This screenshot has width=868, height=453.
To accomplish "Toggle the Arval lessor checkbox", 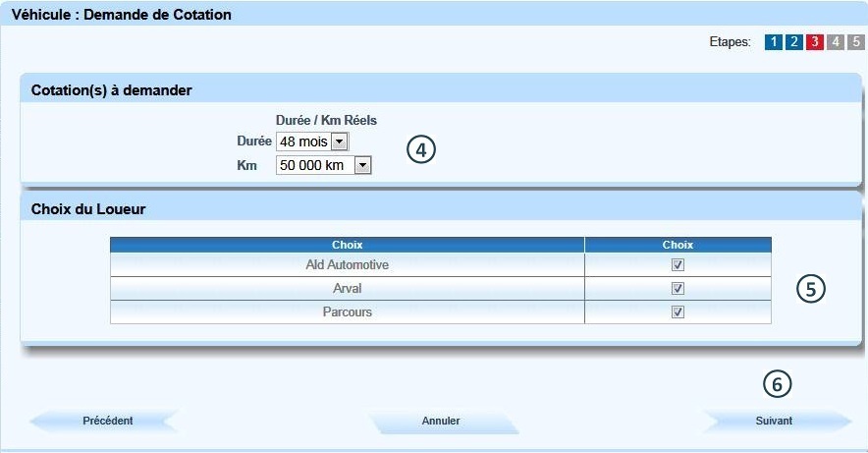I will point(678,289).
